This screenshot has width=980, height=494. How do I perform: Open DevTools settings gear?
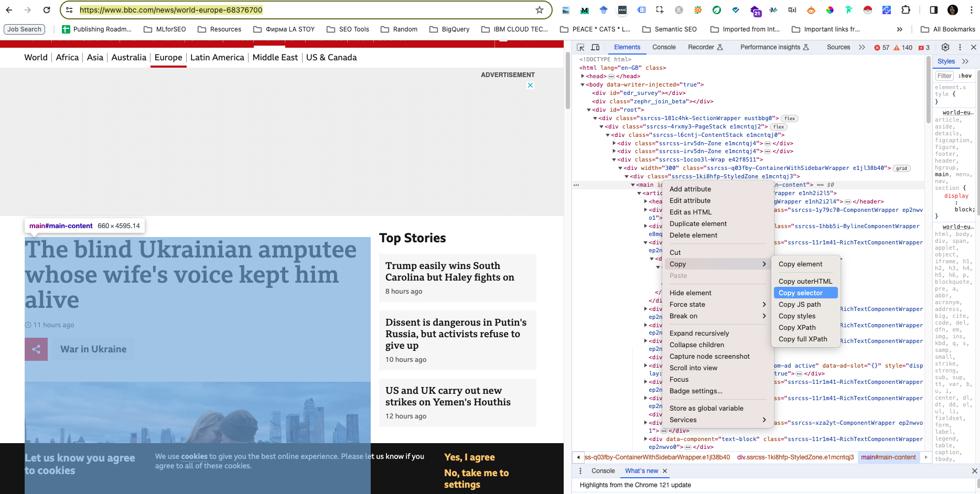coord(945,47)
